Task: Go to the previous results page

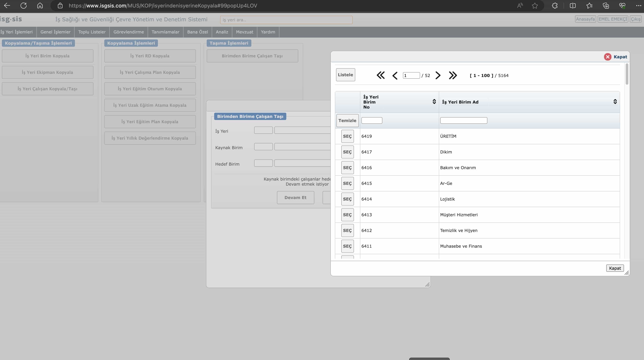Action: (x=395, y=76)
